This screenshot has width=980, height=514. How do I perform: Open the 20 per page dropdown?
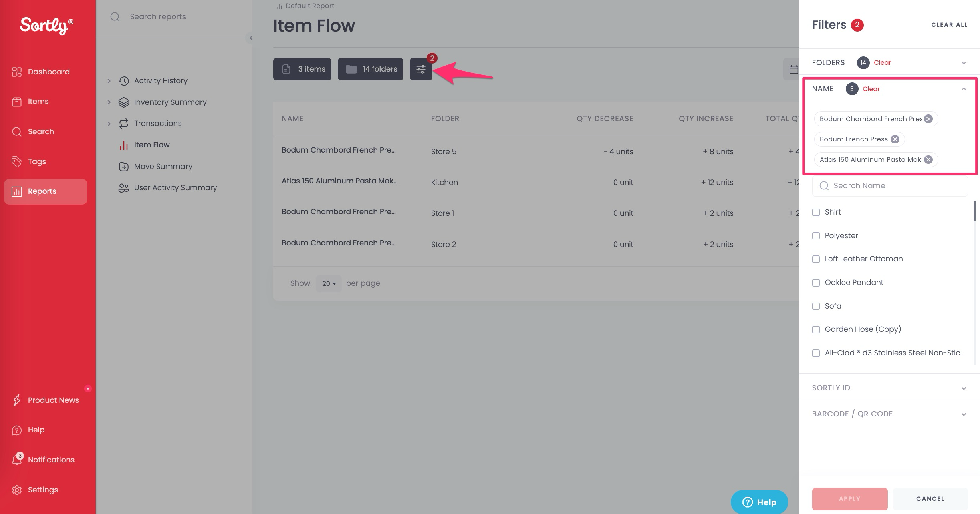(x=329, y=283)
